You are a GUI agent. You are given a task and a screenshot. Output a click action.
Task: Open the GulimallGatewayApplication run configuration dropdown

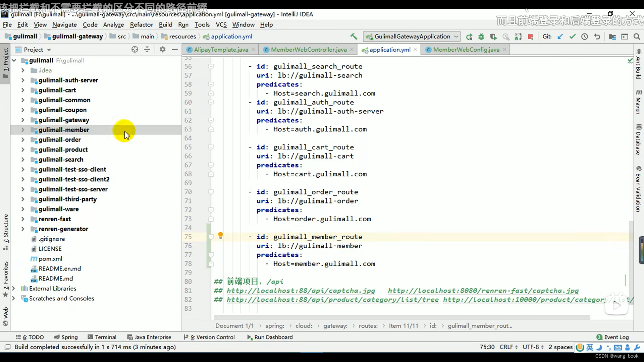pyautogui.click(x=412, y=37)
